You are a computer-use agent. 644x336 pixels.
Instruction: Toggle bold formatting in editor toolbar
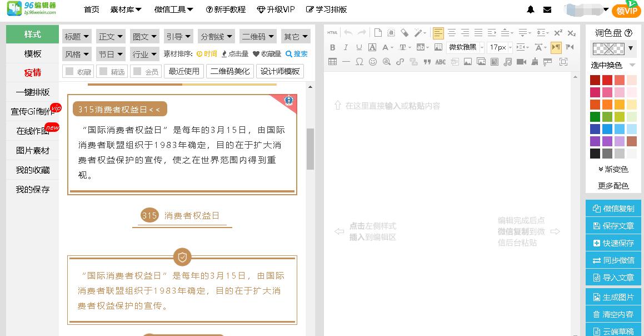(333, 47)
